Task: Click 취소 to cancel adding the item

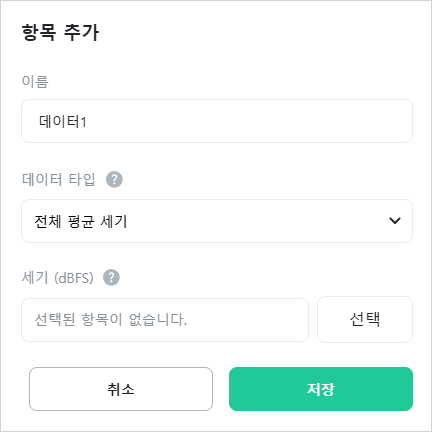Action: click(x=121, y=389)
